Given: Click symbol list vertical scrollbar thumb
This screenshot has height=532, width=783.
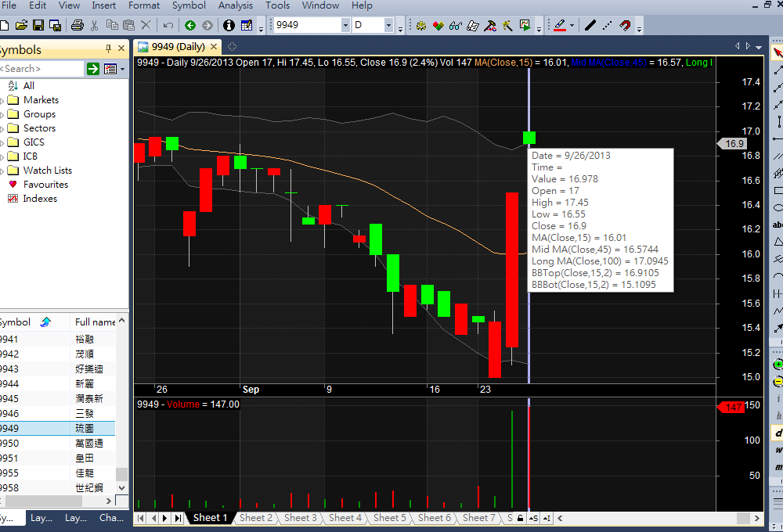Looking at the screenshot, I should pyautogui.click(x=122, y=473).
